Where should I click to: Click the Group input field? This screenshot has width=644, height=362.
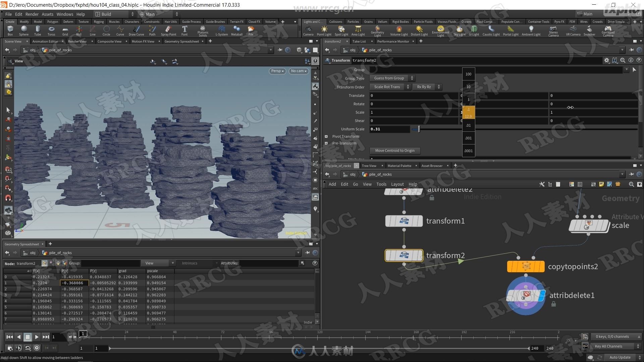pyautogui.click(x=496, y=70)
